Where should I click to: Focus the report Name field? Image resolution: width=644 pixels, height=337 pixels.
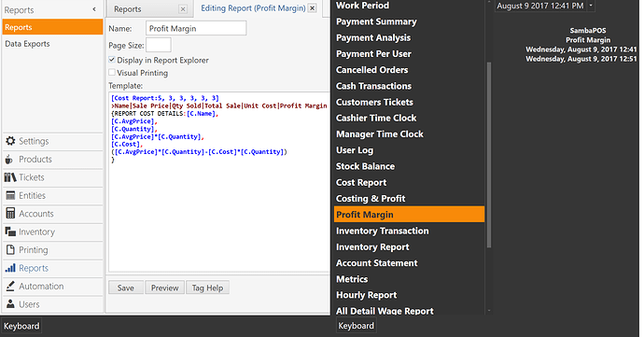pos(196,28)
